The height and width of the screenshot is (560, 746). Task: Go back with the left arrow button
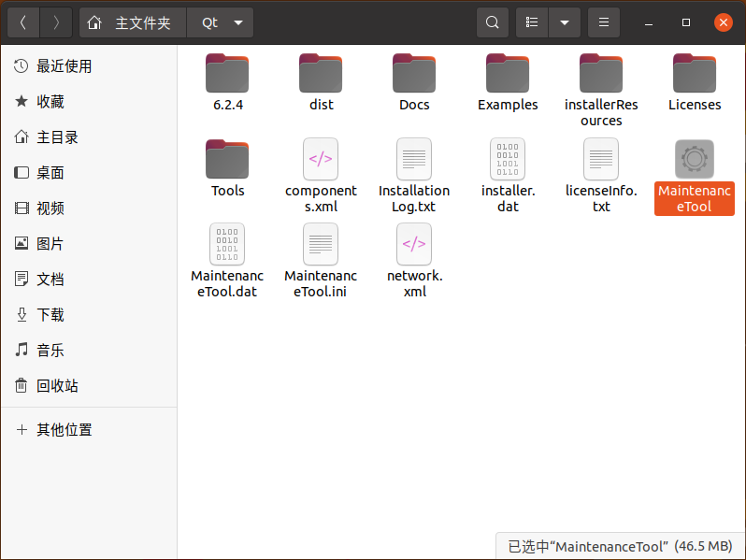coord(23,22)
